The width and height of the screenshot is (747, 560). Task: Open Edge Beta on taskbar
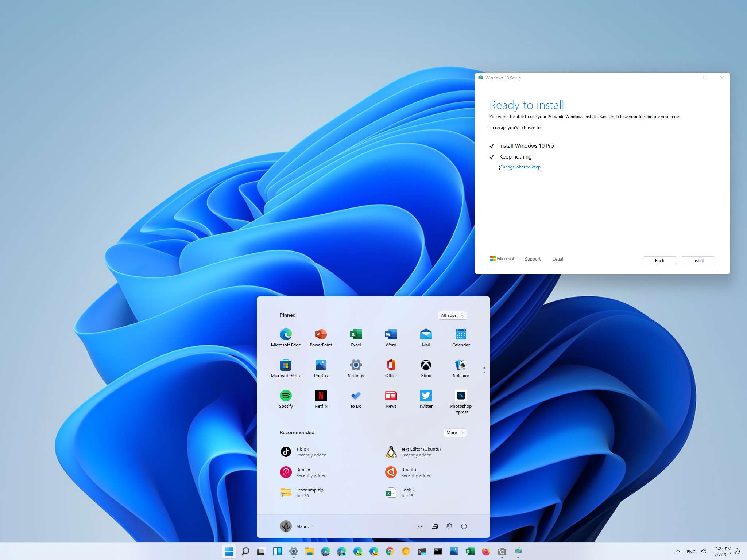(341, 552)
